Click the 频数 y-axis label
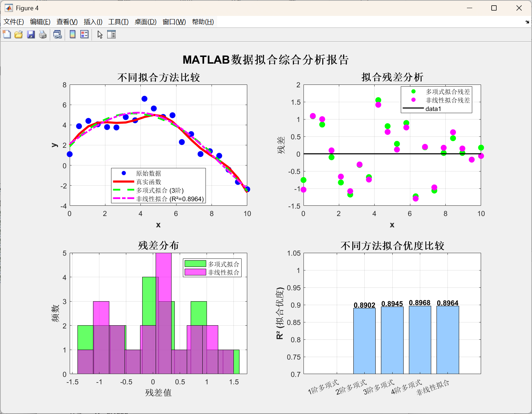This screenshot has height=414, width=532. coord(55,313)
